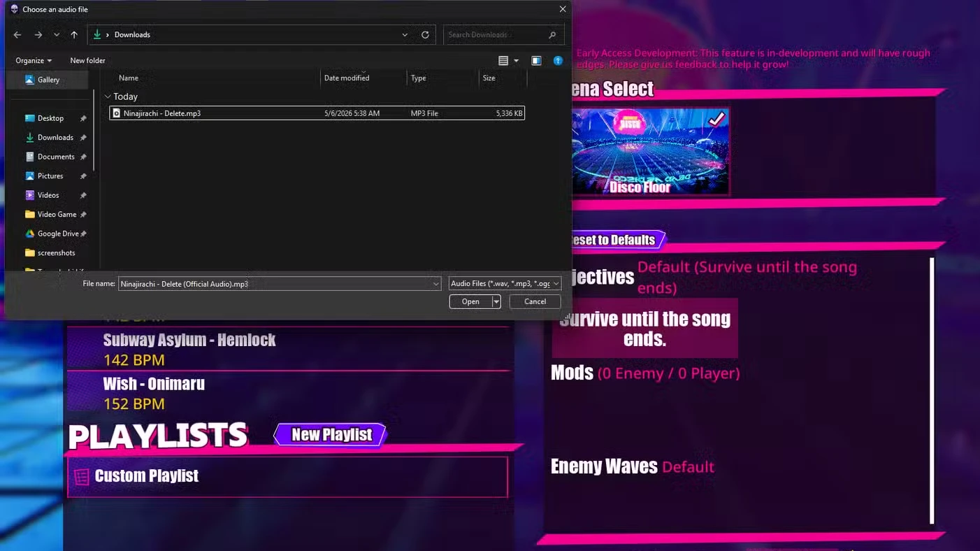
Task: Sort files by Name column
Action: (129, 78)
